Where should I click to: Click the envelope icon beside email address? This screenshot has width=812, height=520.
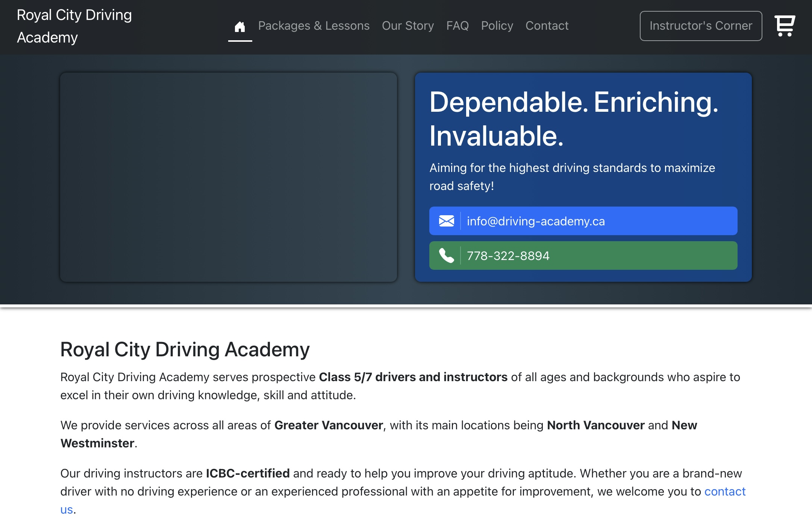(x=447, y=221)
